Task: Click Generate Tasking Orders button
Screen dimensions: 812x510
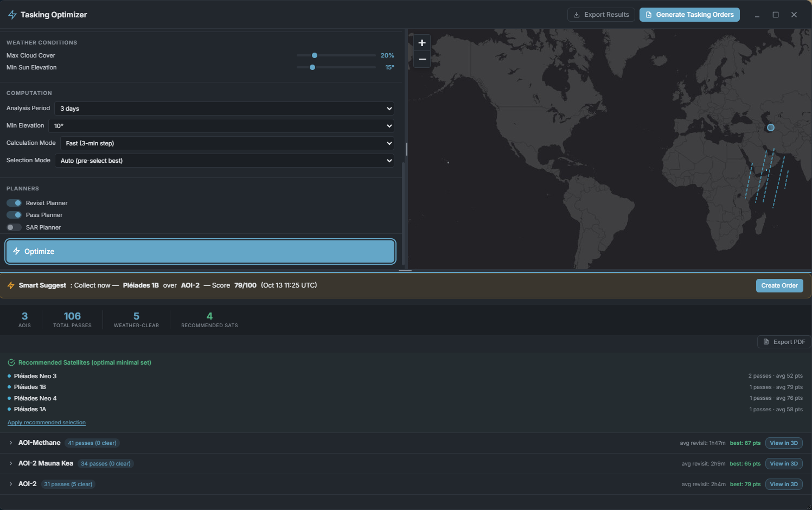Action: pos(689,15)
